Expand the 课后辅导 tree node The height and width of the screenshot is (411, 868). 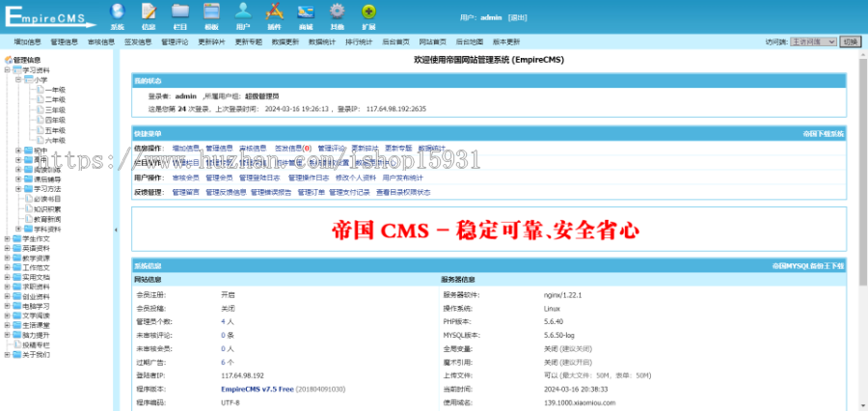pos(17,179)
